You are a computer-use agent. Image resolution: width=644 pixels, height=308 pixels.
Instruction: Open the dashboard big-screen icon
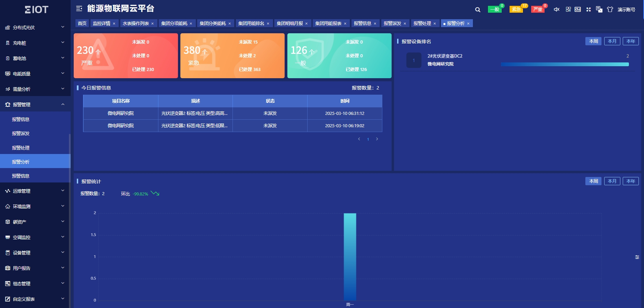[578, 10]
